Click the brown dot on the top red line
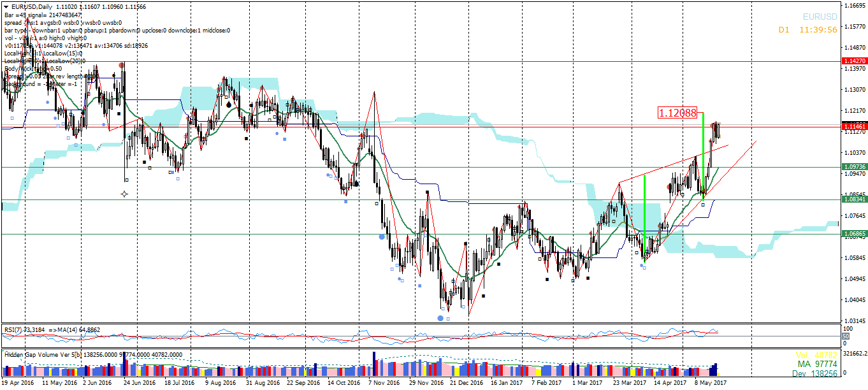 coord(122,64)
